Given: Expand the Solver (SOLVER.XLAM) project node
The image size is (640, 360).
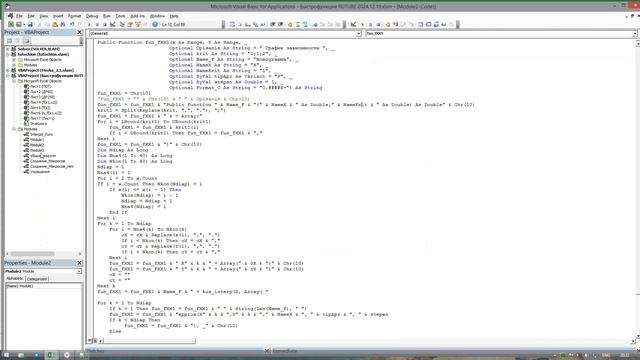Looking at the screenshot, I should [x=8, y=49].
